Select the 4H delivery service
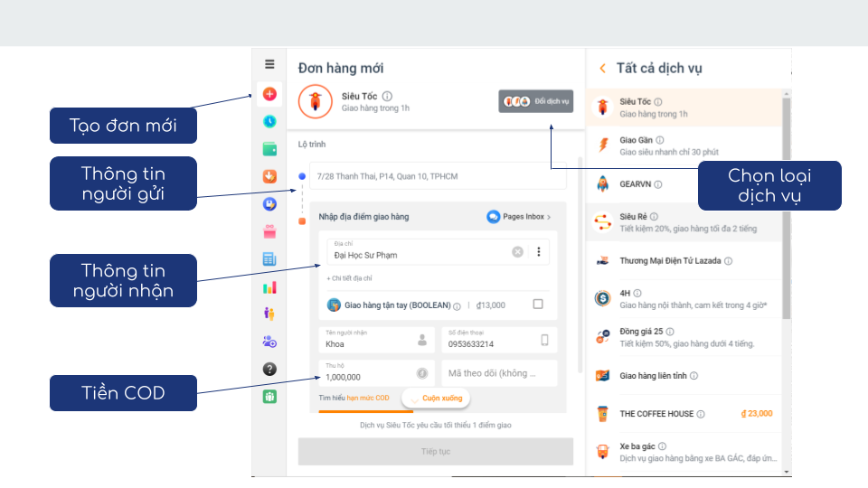Image resolution: width=868 pixels, height=488 pixels. point(684,299)
